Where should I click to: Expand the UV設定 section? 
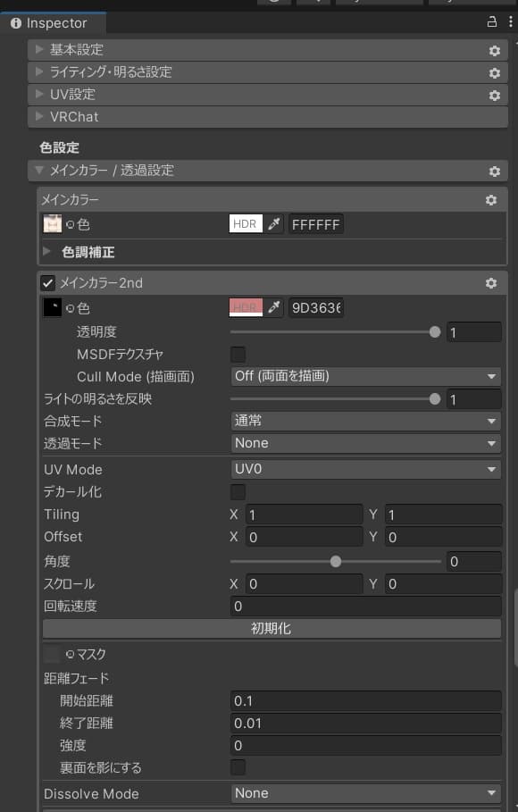click(39, 94)
